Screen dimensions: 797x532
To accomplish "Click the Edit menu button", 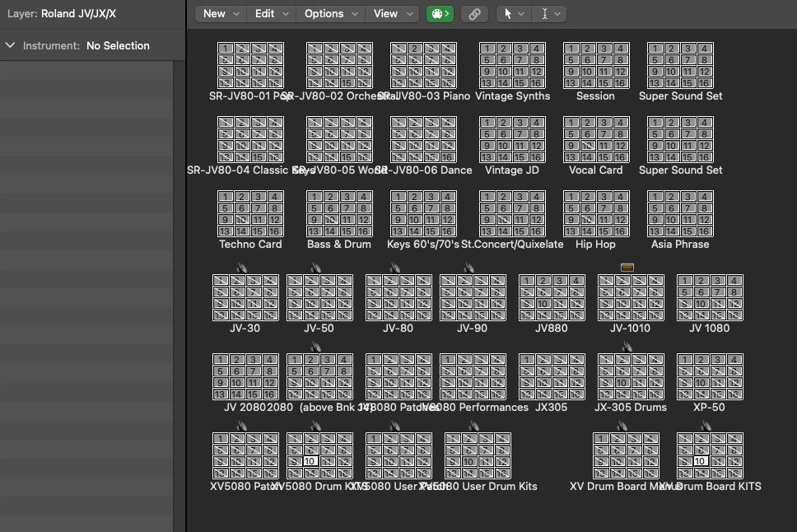I will click(272, 13).
